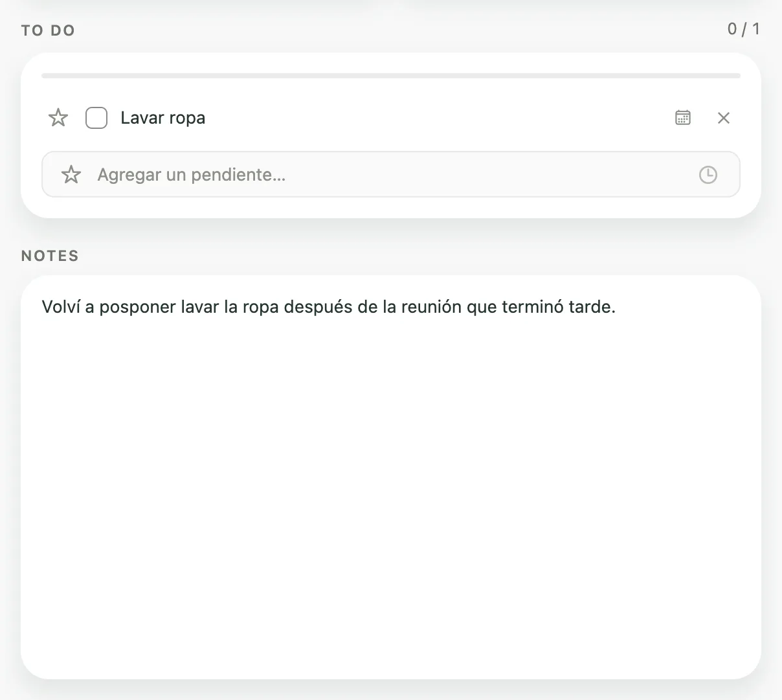Click the to-do progress bar
The image size is (782, 700).
click(x=391, y=76)
